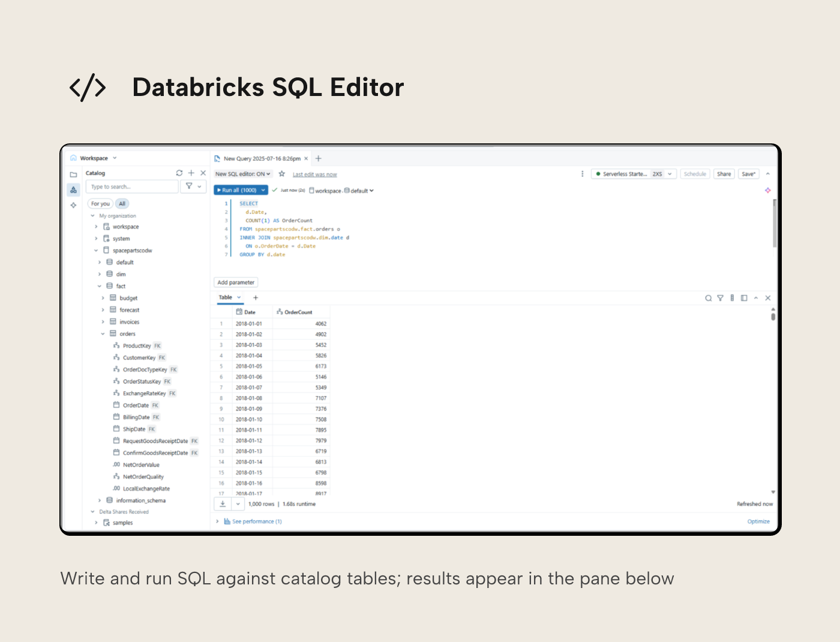Collapse the results pane with caret
The height and width of the screenshot is (642, 840).
pos(756,298)
